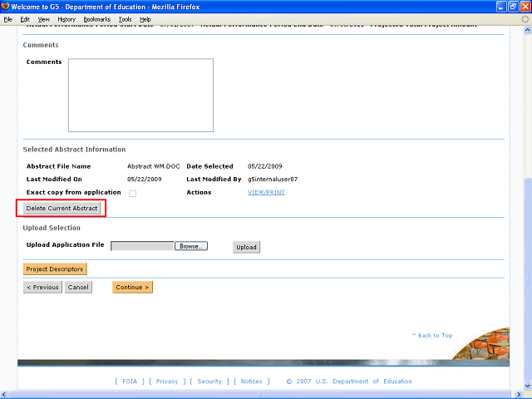Click the Upload Application File field

[142, 246]
